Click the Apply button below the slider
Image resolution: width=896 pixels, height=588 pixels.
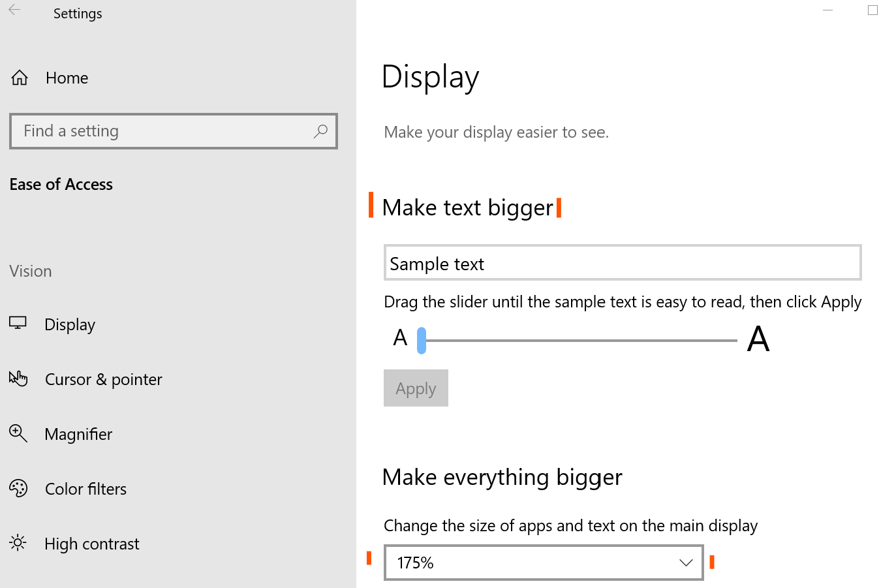tap(416, 388)
